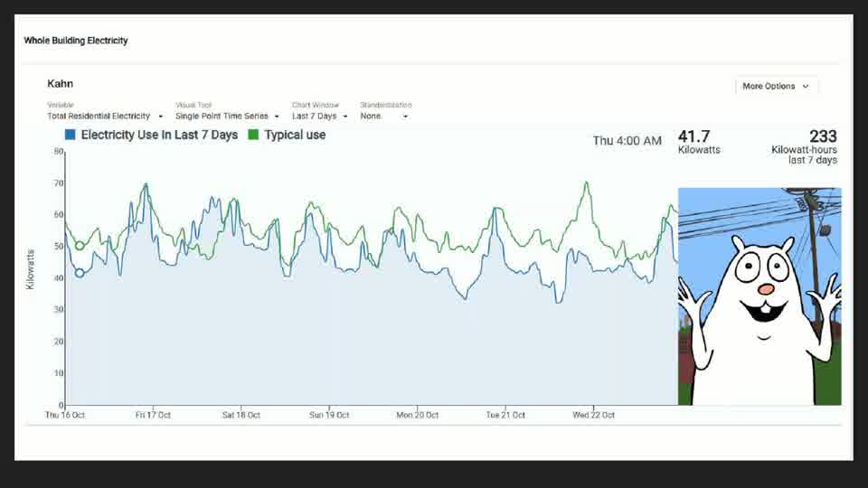This screenshot has width=868, height=488.
Task: Click the cartoon squirrel animation image
Action: point(759,296)
